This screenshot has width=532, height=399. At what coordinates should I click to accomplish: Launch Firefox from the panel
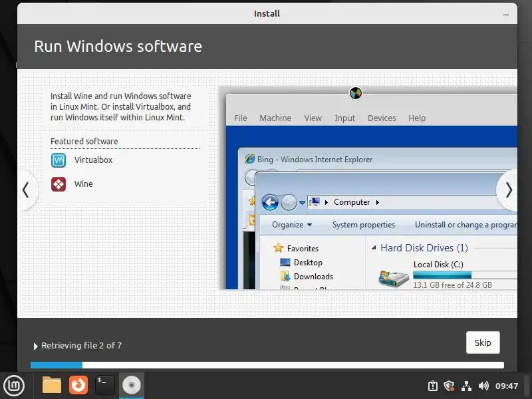[78, 386]
